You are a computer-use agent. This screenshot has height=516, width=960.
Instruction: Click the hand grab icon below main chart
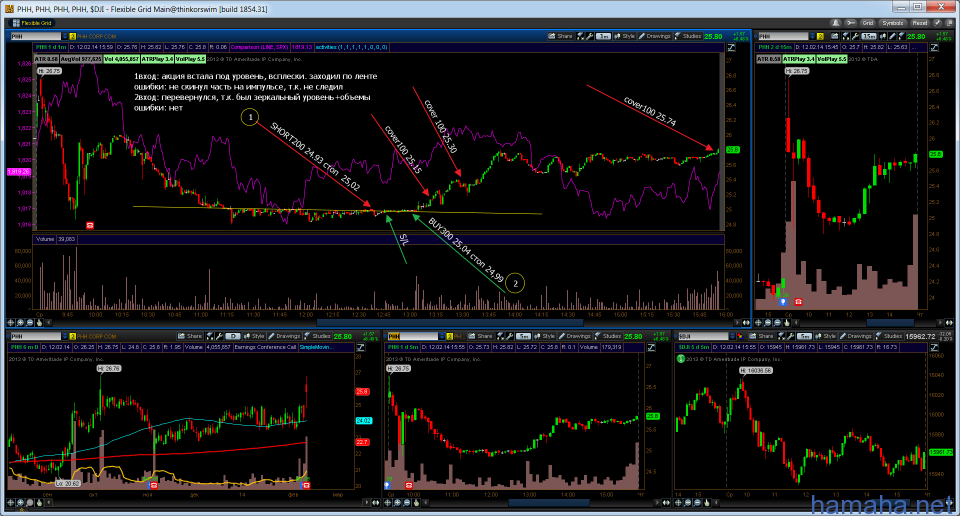pos(39,323)
